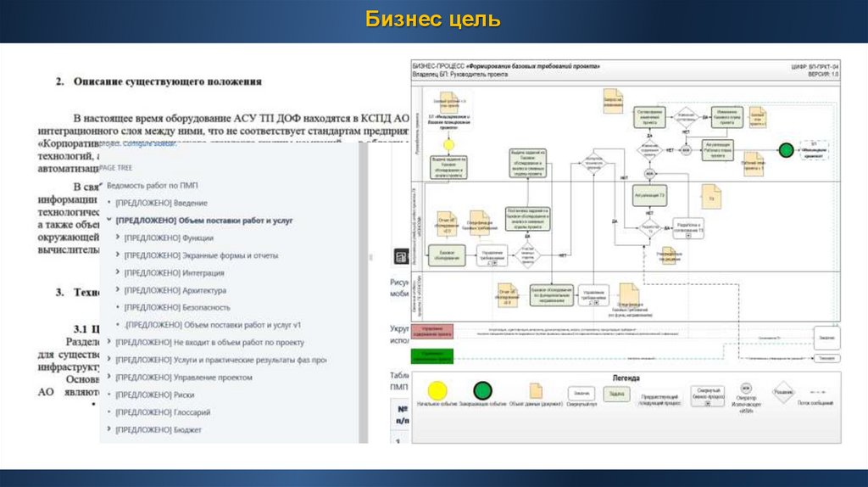This screenshot has height=487, width=868.
Task: Click the green end event circle in legend
Action: point(482,392)
